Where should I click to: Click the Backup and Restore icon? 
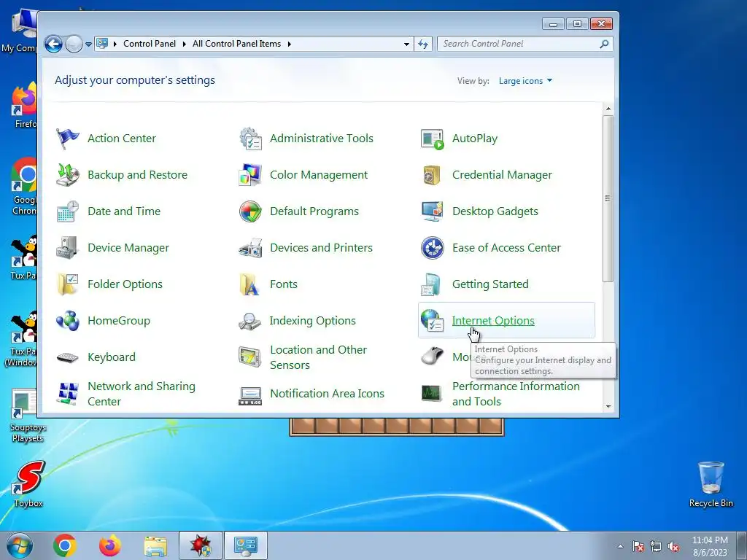point(67,175)
